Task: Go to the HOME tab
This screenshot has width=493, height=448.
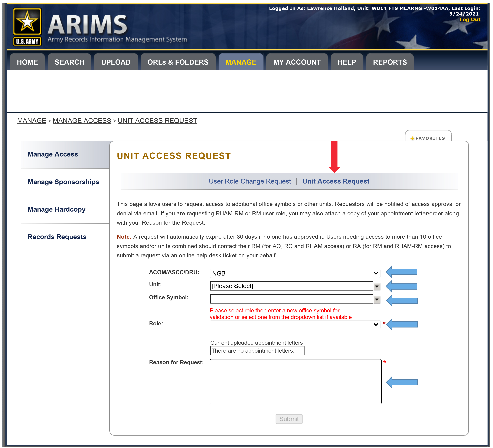Action: pos(27,62)
